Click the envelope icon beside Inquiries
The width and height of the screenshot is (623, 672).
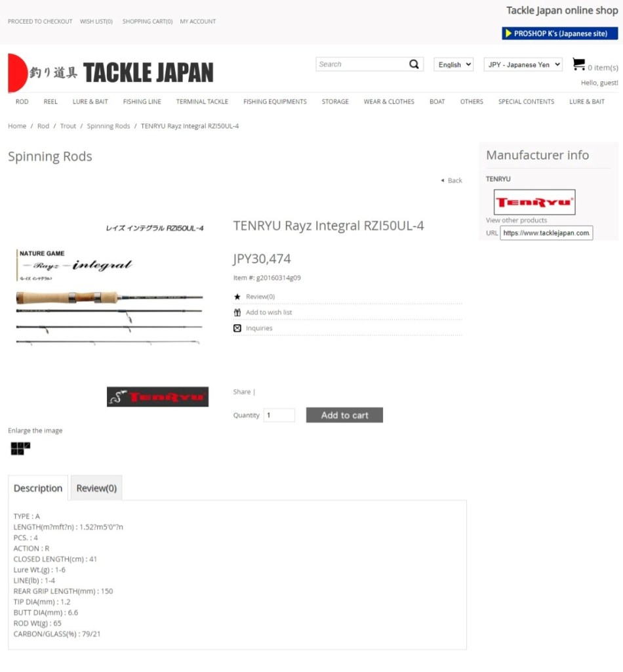point(237,328)
